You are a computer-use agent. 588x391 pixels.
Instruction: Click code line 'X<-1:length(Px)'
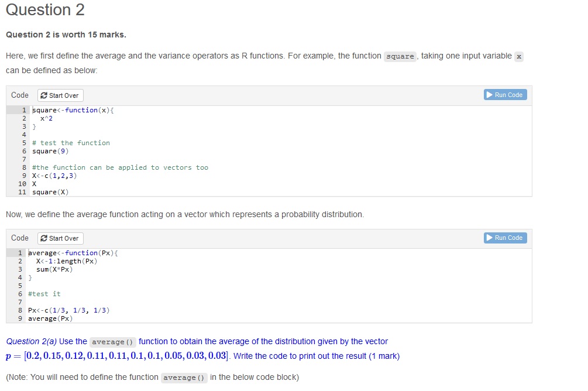[67, 261]
